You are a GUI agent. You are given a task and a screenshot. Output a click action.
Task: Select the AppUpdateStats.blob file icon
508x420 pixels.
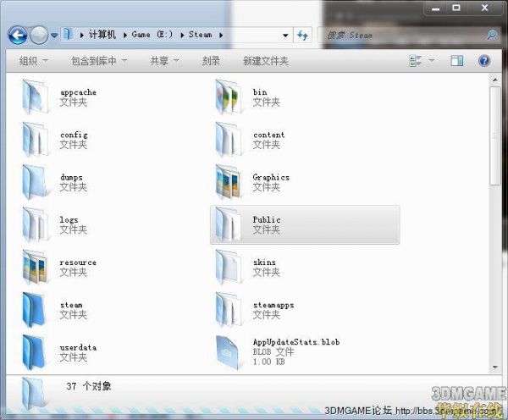pos(228,352)
